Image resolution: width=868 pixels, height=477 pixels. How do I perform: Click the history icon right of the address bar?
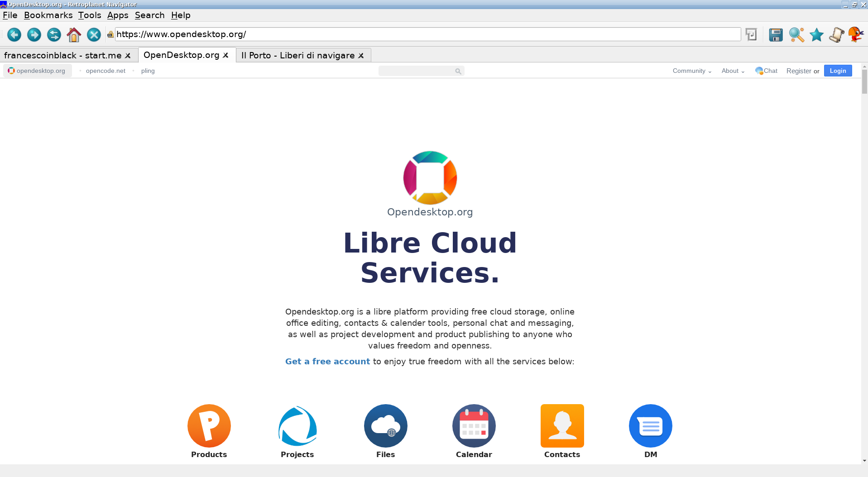pos(751,34)
